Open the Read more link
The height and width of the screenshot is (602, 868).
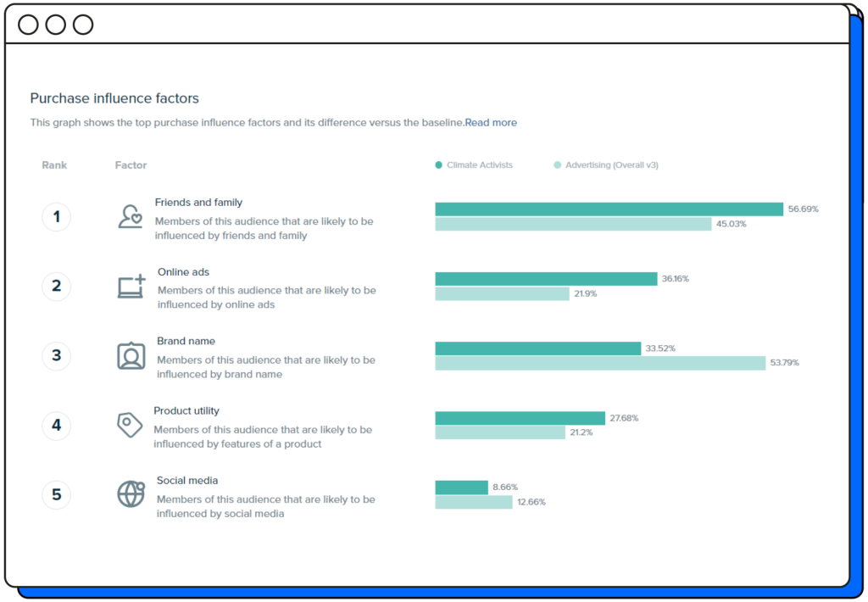point(491,123)
